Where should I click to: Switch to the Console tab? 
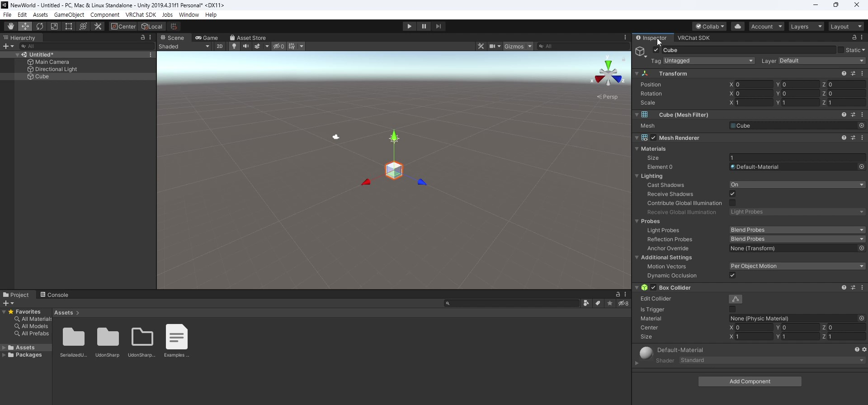click(54, 295)
